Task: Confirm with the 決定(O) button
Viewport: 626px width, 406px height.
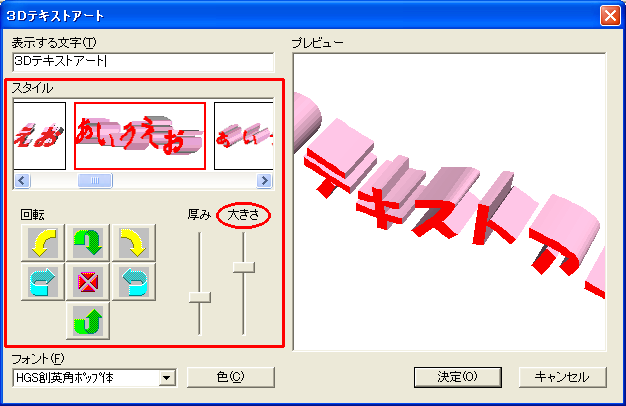Action: [458, 377]
